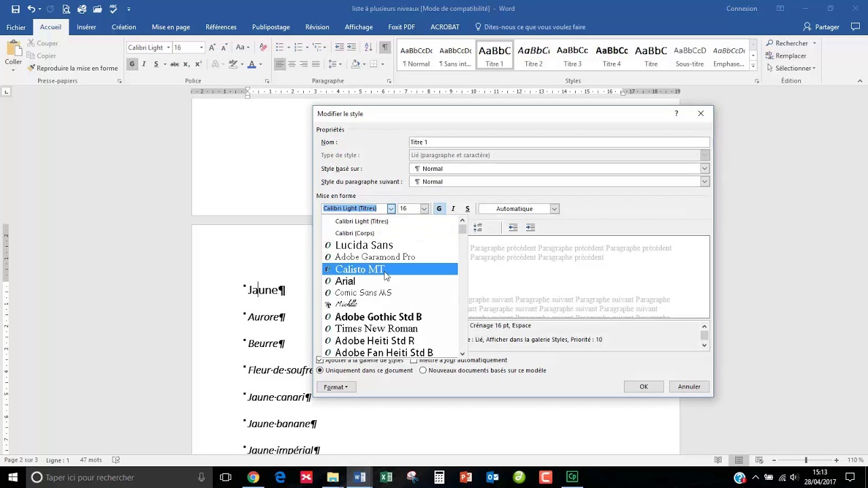
Task: Select Nouveaux documents basés sur ce modèle
Action: (x=423, y=371)
